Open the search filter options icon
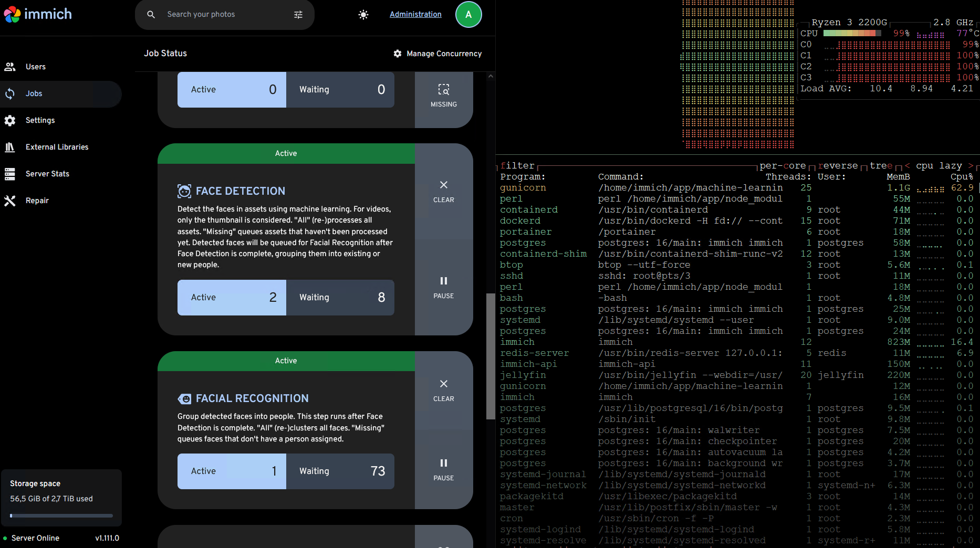Screen dimensions: 980x548 pos(298,15)
